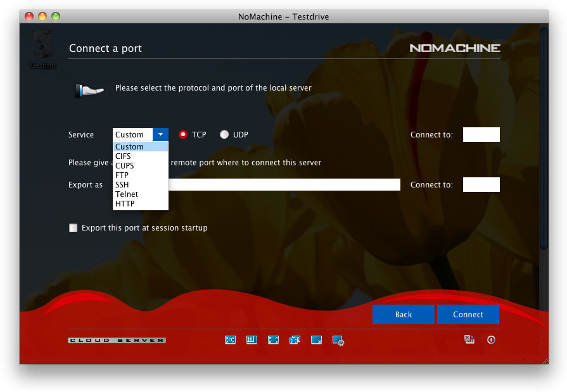Image resolution: width=567 pixels, height=392 pixels.
Task: Click the viewport mode icon in toolbar
Action: point(252,340)
